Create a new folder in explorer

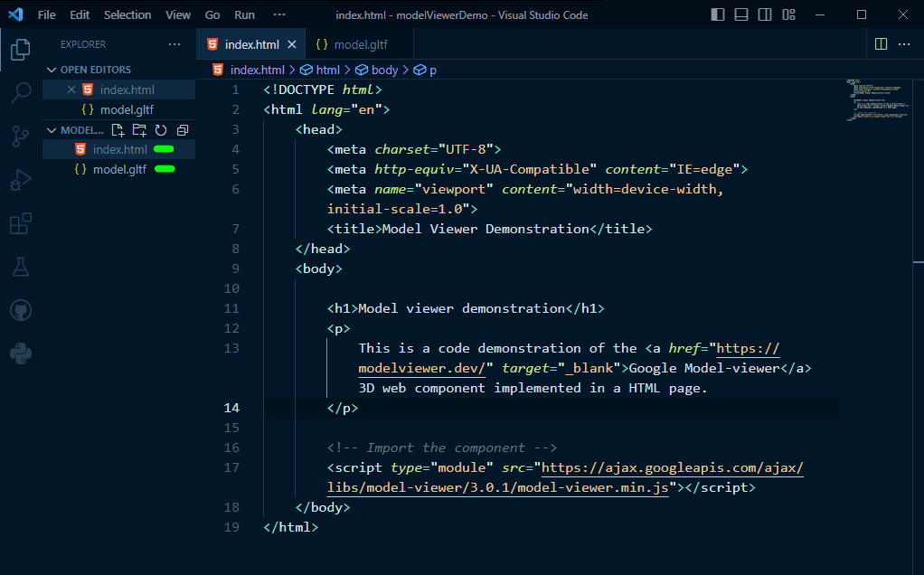tap(139, 130)
